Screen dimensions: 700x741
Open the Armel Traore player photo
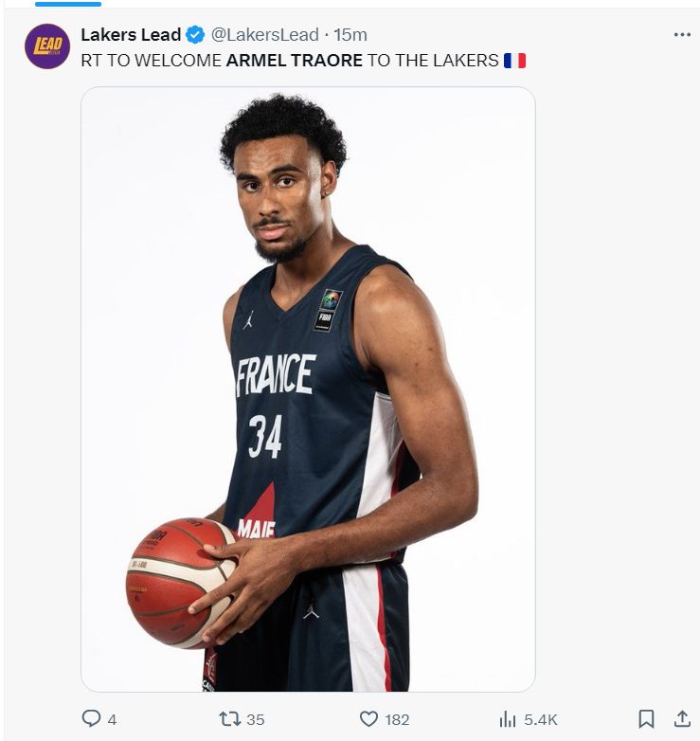(308, 389)
